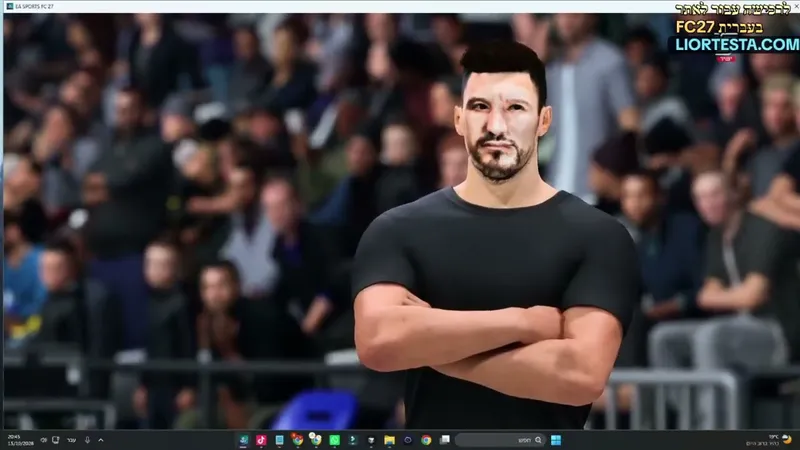Open File Explorer folder icon

point(389,440)
